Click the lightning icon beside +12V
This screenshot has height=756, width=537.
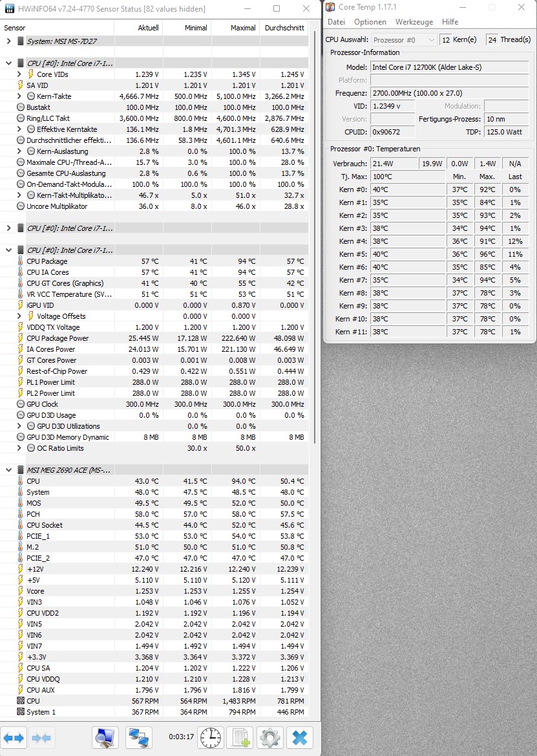[x=20, y=569]
